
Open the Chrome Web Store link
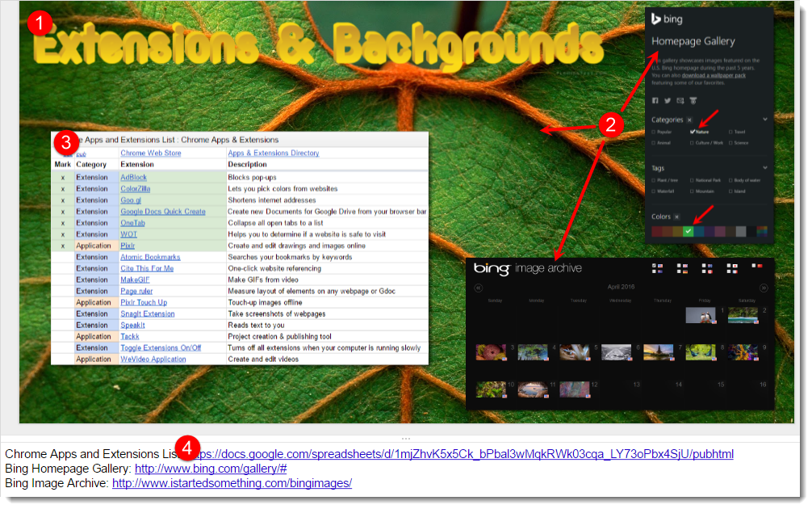(x=151, y=153)
